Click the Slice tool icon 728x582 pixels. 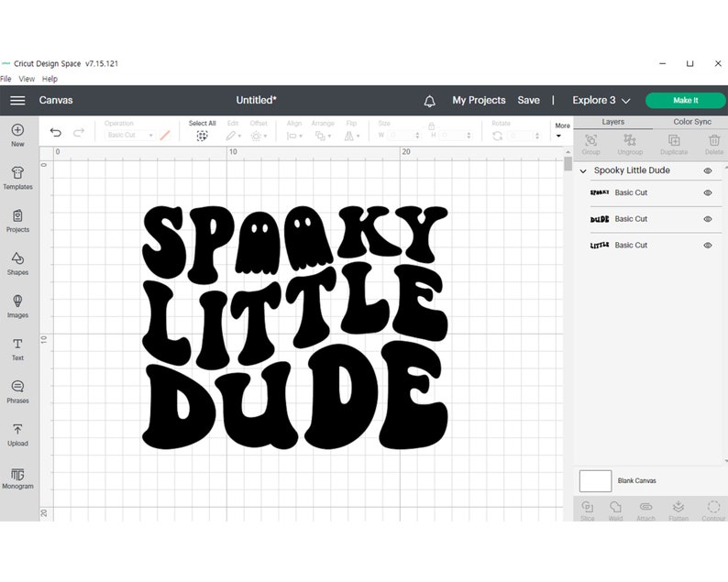tap(588, 506)
